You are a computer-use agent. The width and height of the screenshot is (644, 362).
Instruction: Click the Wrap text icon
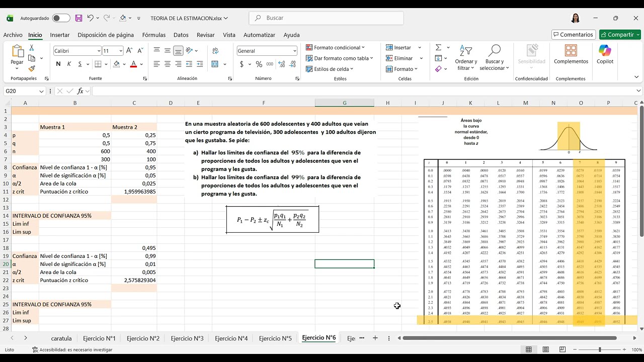click(x=215, y=50)
